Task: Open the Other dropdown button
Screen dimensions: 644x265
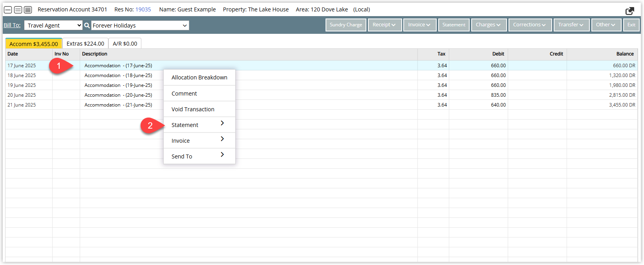Action: [606, 25]
